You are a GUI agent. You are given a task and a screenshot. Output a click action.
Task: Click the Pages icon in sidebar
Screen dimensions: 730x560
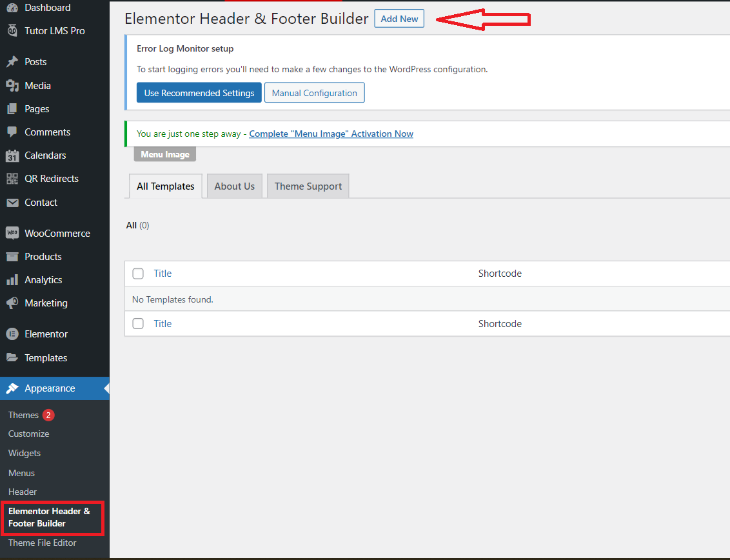tap(12, 108)
